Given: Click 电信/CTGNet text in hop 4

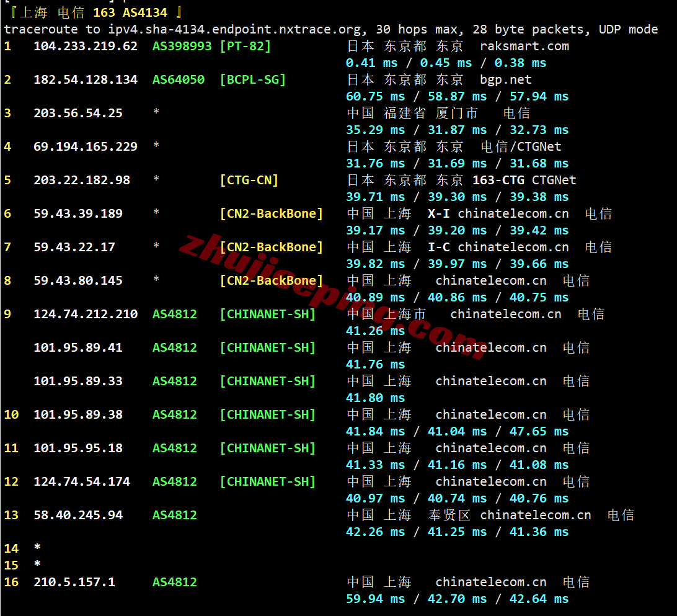Looking at the screenshot, I should tap(521, 147).
